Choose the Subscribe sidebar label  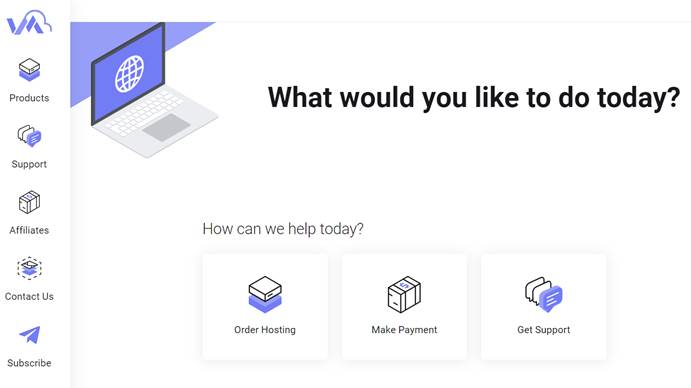(x=29, y=363)
